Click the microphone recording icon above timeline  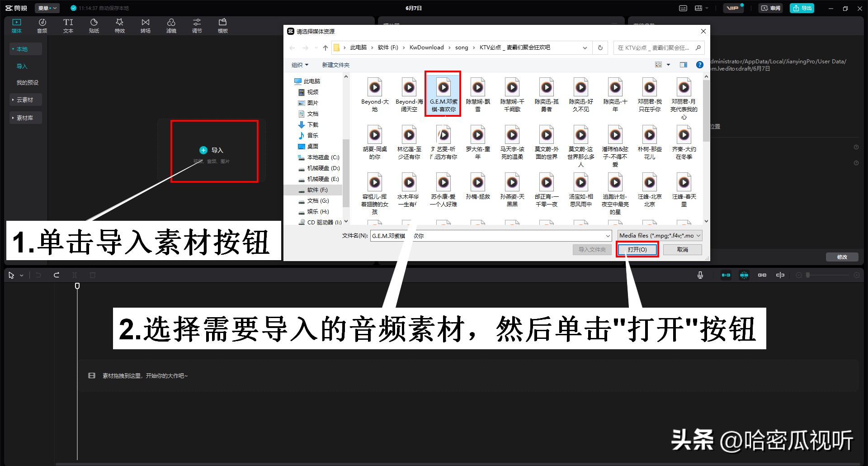tap(700, 275)
